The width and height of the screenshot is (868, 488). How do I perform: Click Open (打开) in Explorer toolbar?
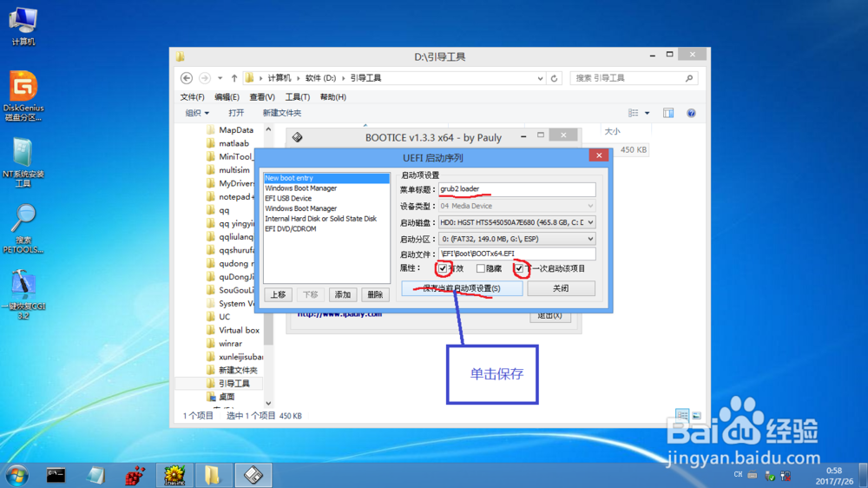click(x=236, y=113)
